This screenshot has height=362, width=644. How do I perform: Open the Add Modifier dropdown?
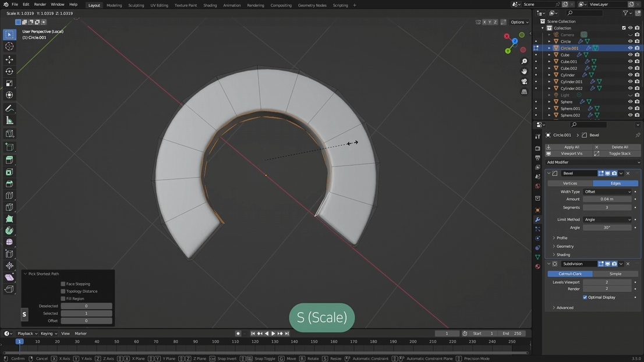(593, 162)
